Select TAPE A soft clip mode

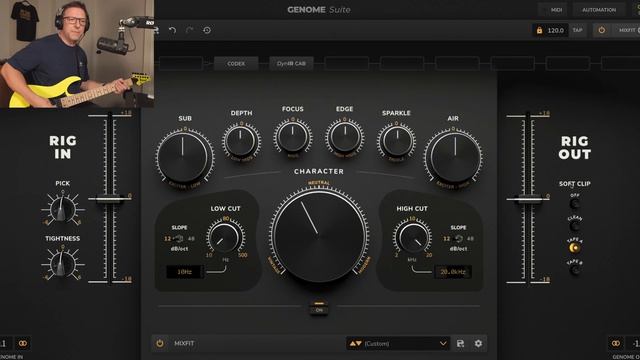click(575, 247)
